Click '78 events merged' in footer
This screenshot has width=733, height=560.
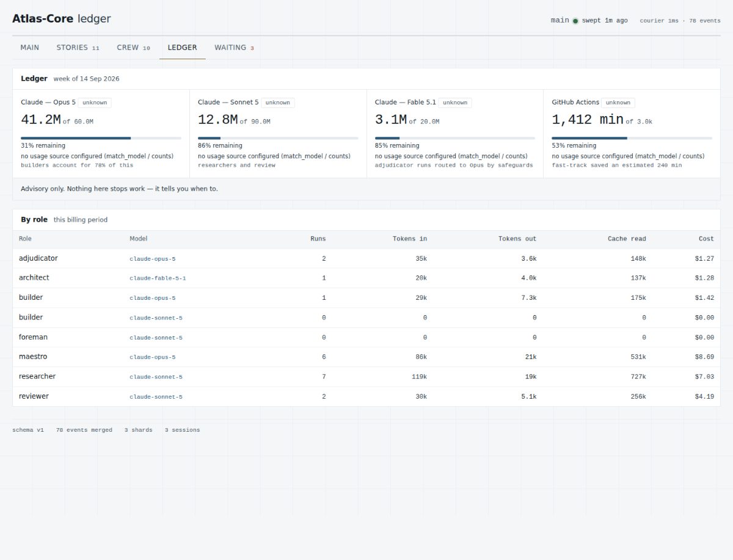(x=84, y=430)
